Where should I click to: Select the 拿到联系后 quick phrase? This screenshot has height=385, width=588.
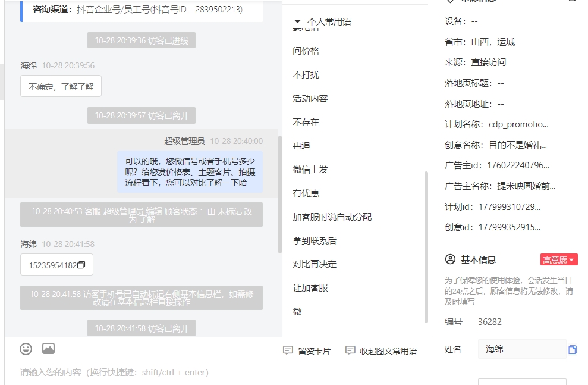(315, 240)
